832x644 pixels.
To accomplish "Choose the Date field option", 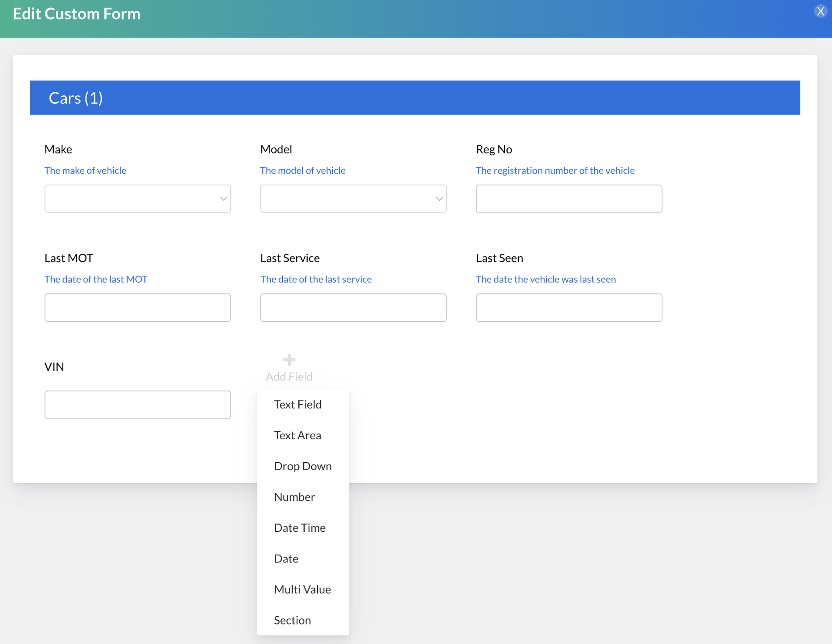I will click(286, 558).
